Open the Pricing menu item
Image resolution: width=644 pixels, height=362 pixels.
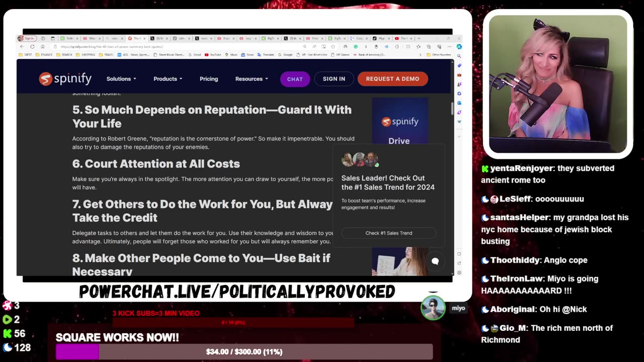209,79
